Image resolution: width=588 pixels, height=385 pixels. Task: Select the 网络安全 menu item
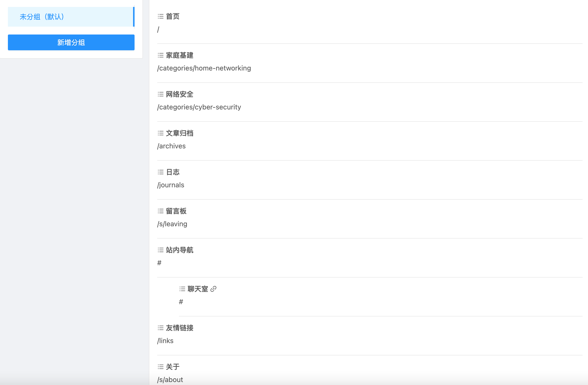click(179, 94)
